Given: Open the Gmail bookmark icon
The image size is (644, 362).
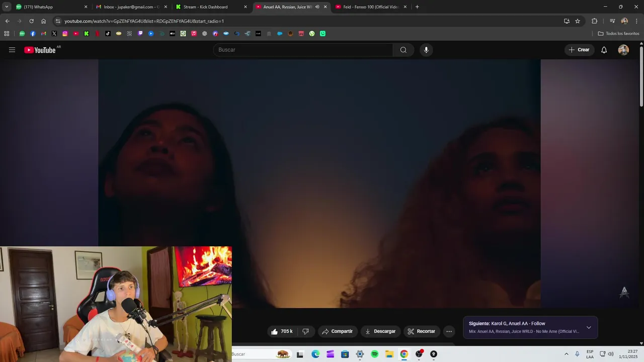Looking at the screenshot, I should coord(43,34).
